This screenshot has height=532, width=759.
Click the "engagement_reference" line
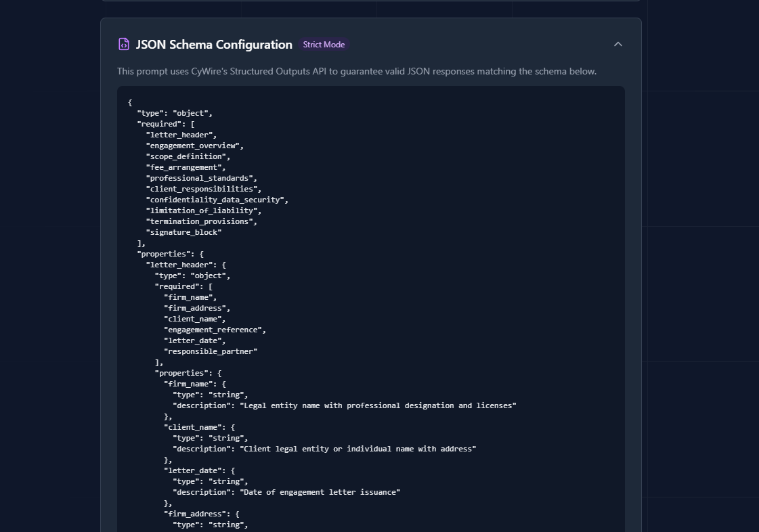(215, 330)
